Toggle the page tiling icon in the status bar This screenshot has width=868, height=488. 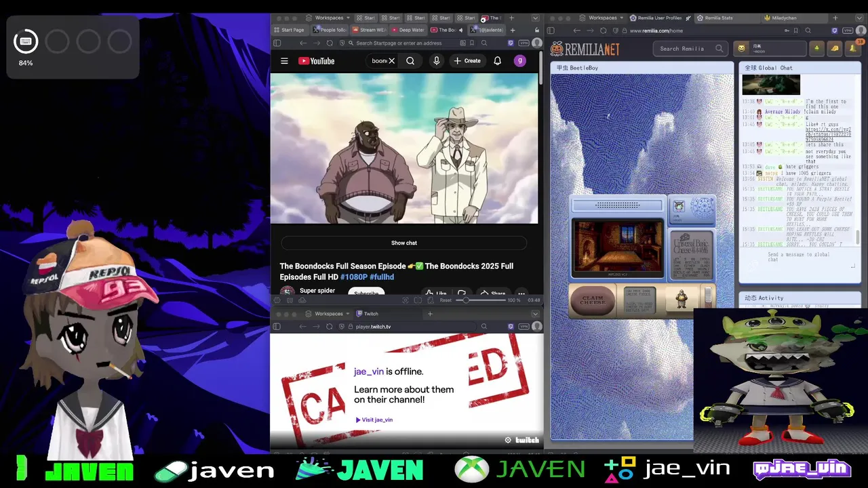click(x=418, y=300)
